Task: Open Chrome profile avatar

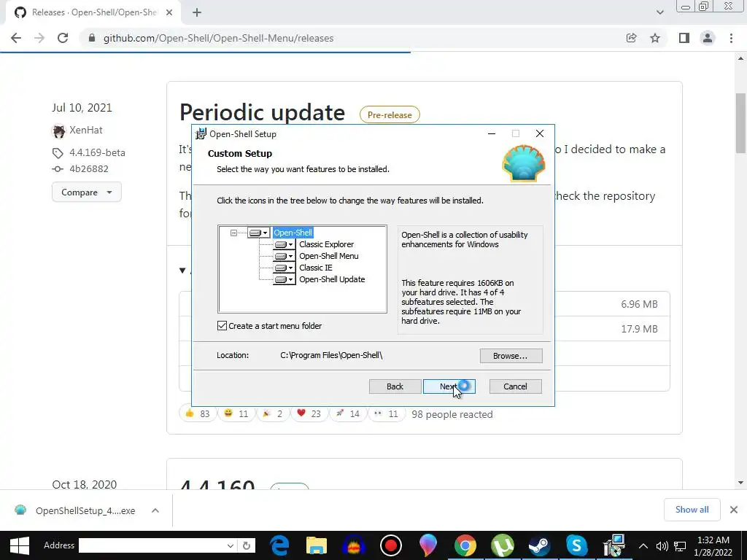Action: (x=708, y=38)
